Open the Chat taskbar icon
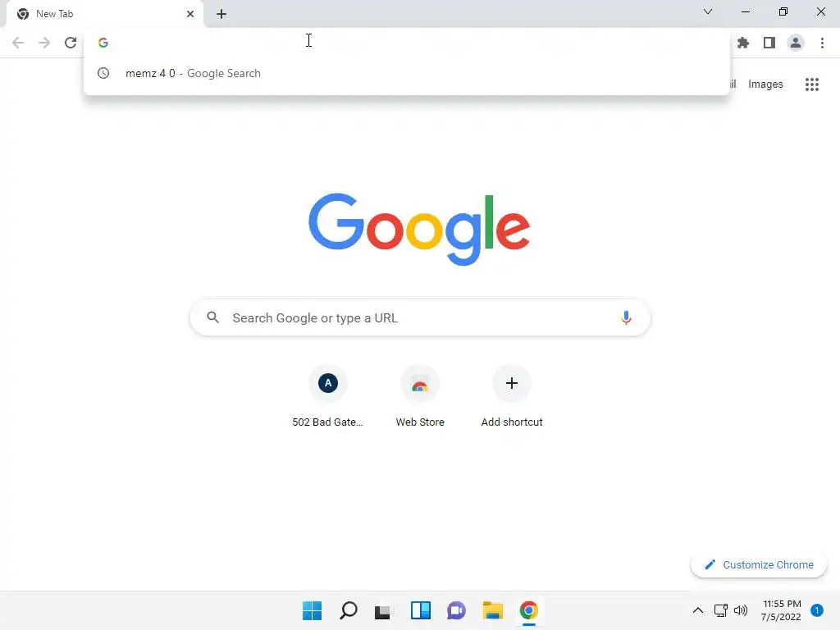840x630 pixels. pos(456,610)
